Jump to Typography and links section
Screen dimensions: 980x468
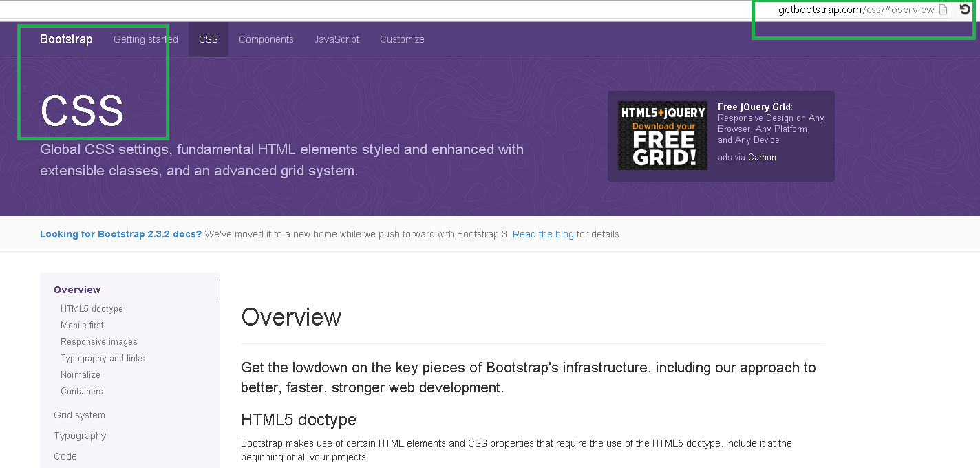point(103,359)
